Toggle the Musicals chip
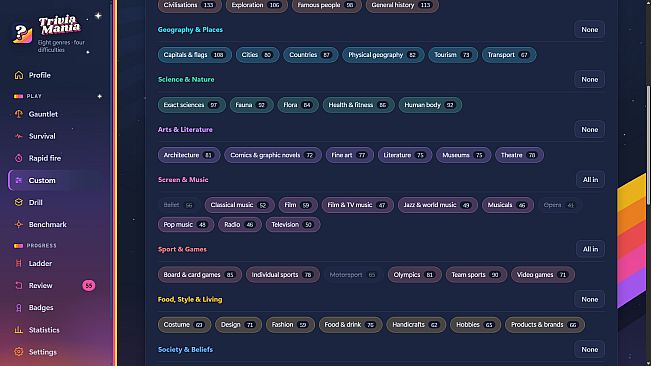Image resolution: width=651 pixels, height=366 pixels. click(x=508, y=205)
